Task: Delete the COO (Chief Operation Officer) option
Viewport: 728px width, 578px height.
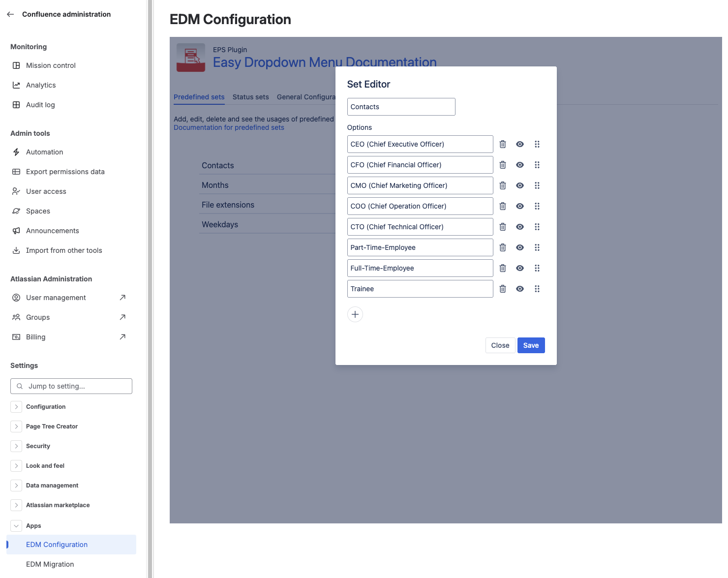Action: click(503, 206)
